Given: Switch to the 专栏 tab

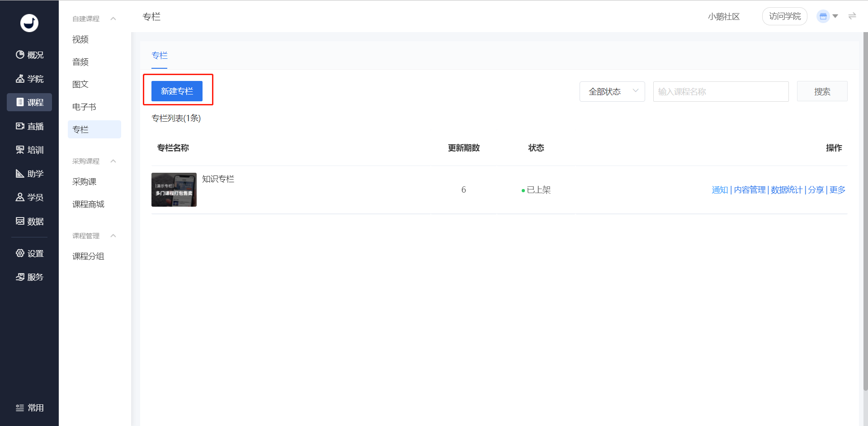Looking at the screenshot, I should (160, 56).
